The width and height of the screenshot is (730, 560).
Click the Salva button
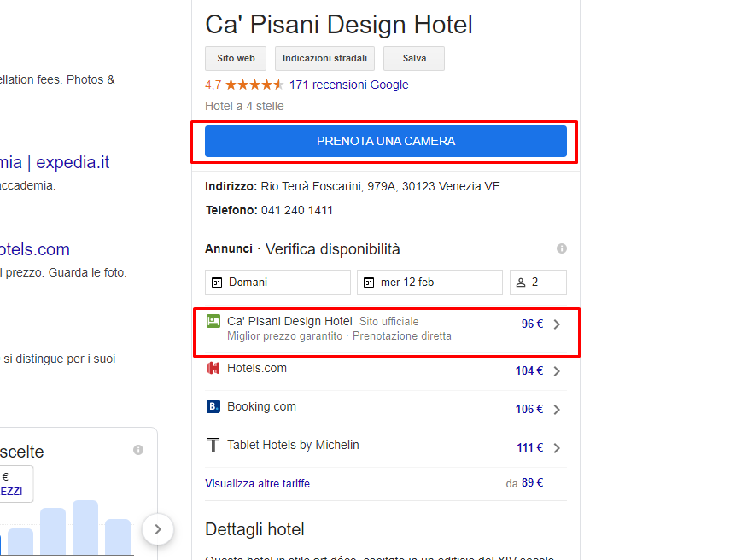pyautogui.click(x=414, y=58)
